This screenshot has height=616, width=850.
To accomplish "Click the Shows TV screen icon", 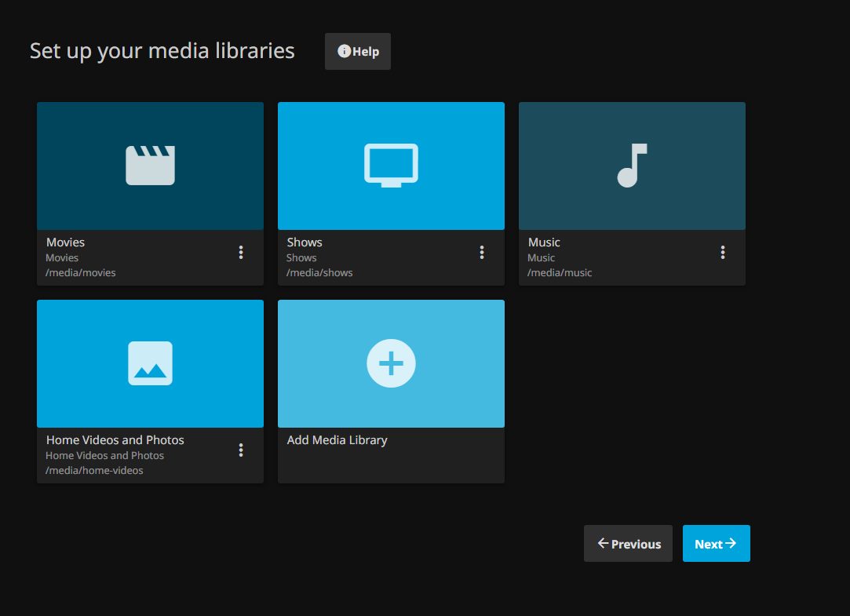I will point(391,166).
